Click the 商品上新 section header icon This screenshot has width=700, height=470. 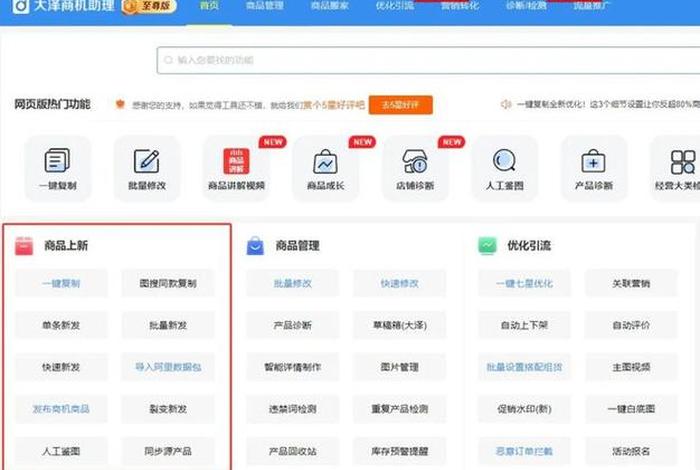point(24,245)
